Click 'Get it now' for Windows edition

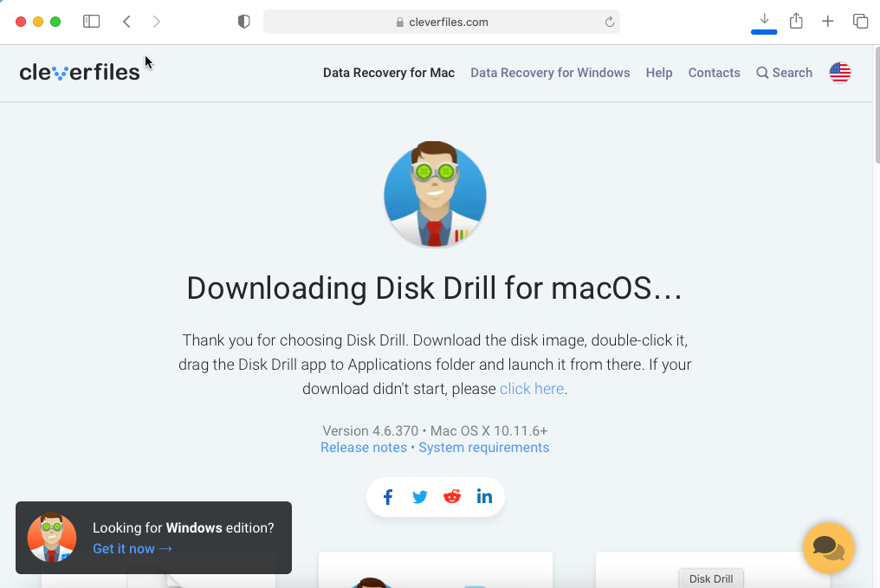133,549
